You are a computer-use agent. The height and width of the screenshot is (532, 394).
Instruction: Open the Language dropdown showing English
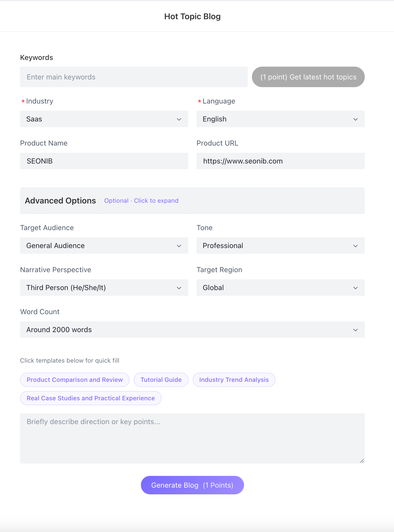click(x=280, y=119)
